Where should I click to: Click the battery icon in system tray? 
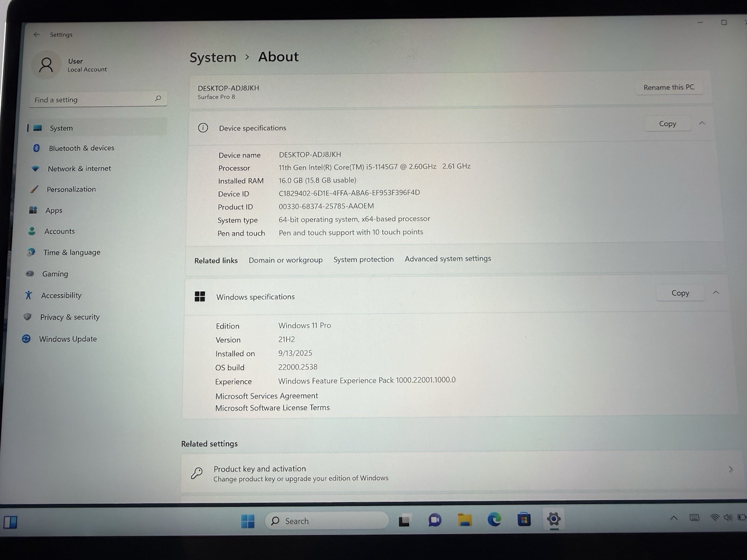pyautogui.click(x=741, y=517)
